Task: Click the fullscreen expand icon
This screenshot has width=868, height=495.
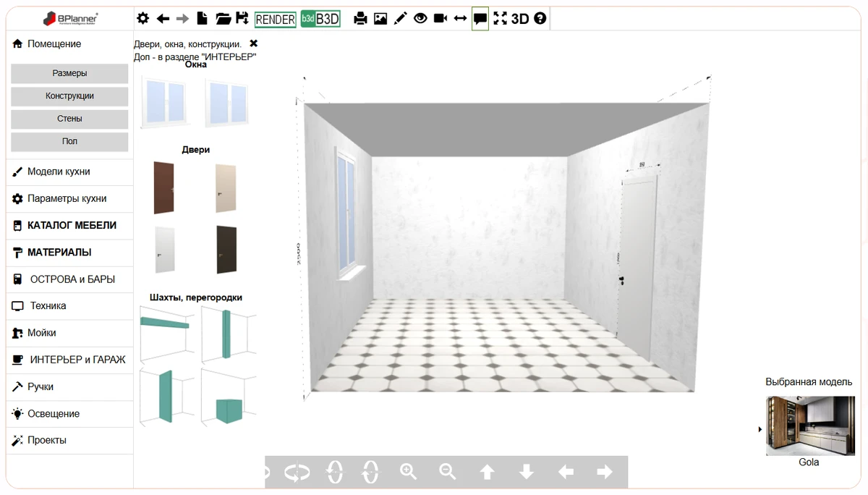Action: pos(500,19)
